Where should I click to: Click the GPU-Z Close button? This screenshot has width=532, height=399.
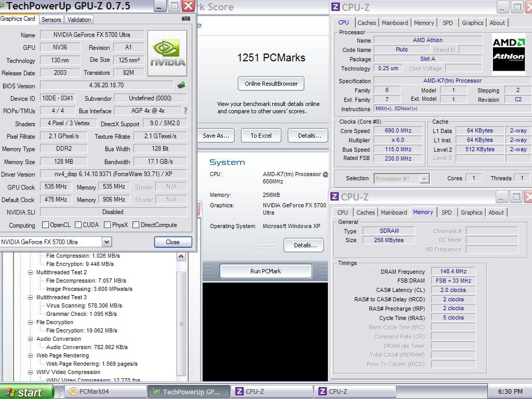tap(173, 242)
